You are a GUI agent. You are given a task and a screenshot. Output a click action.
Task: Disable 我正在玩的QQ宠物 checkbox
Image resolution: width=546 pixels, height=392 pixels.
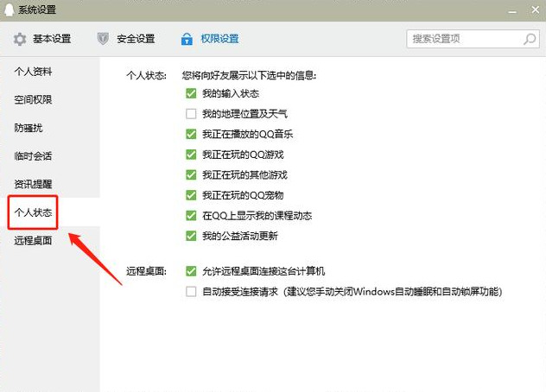tap(191, 195)
